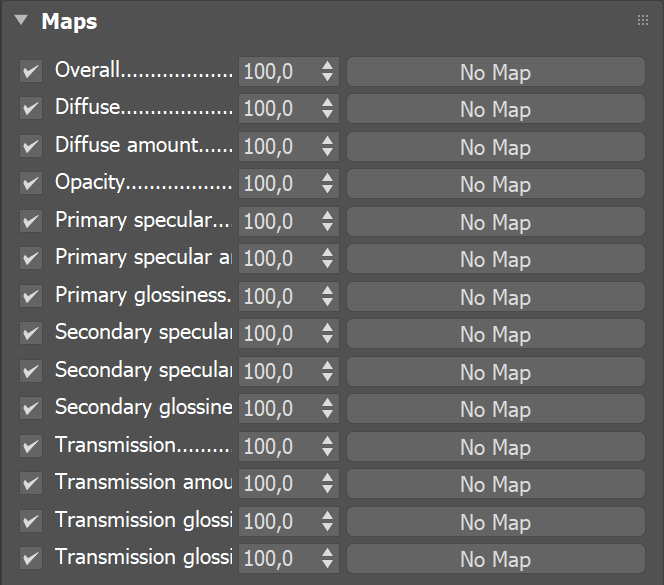Click the 'Opacity' label text

[90, 183]
